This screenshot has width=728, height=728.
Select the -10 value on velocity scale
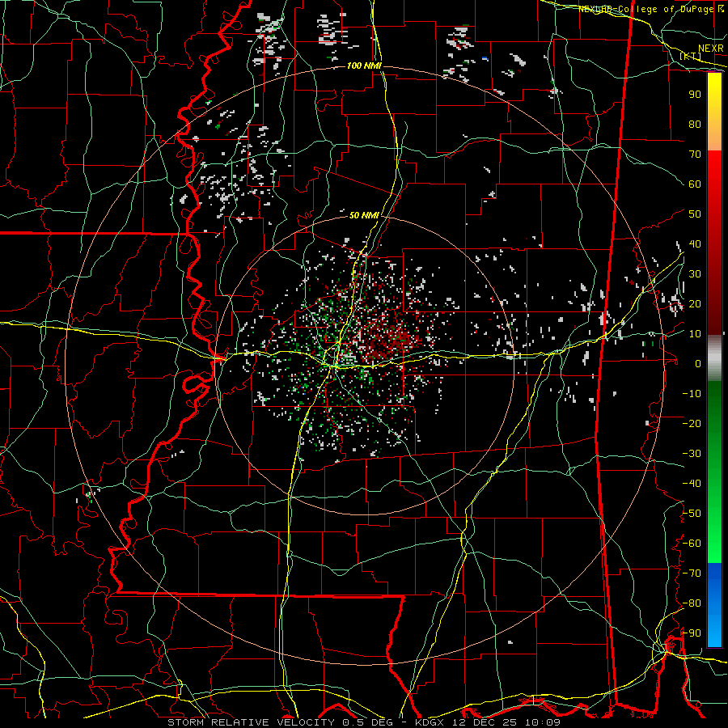coord(692,394)
